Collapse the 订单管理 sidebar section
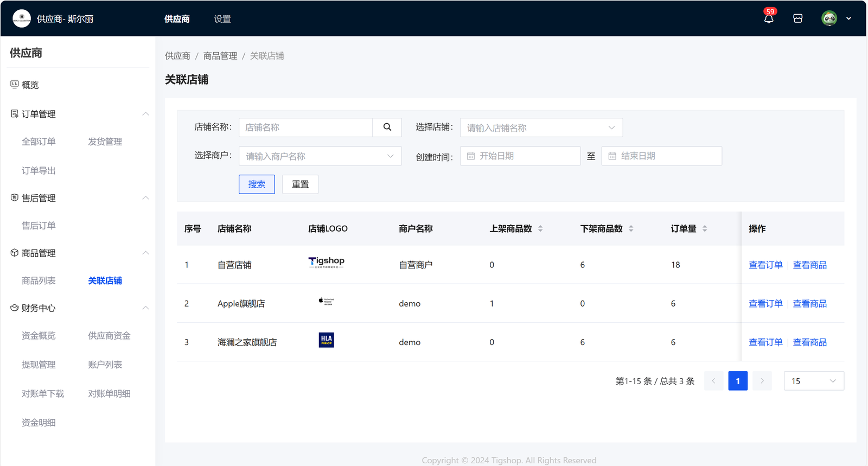This screenshot has height=466, width=868. [x=145, y=114]
